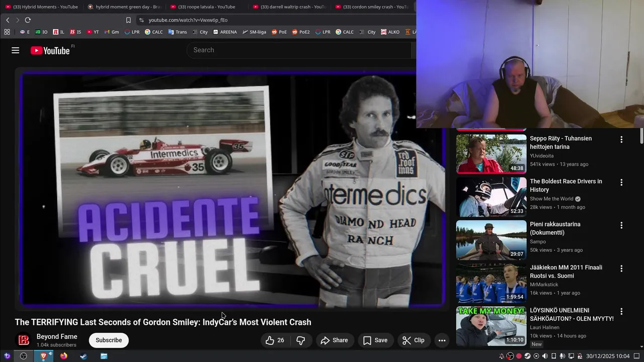Open options for Pieni rakkaustarina video
The width and height of the screenshot is (644, 362).
621,225
